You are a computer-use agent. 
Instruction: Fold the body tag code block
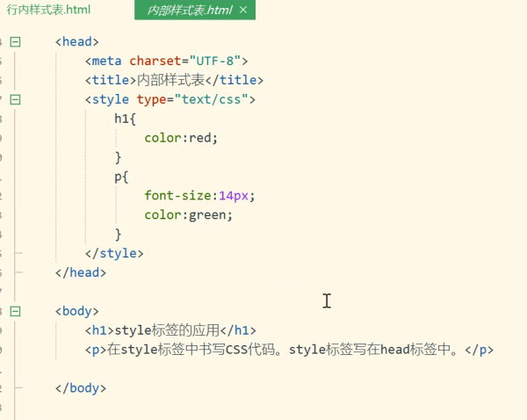point(16,311)
